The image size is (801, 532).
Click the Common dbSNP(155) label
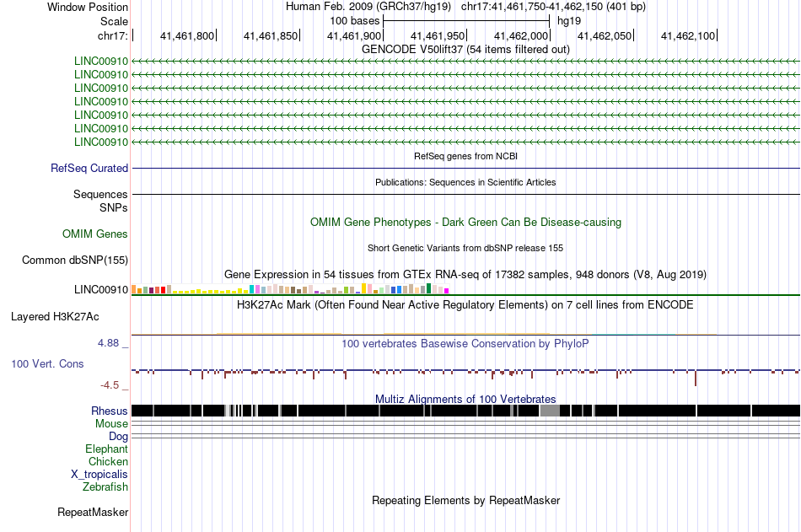coord(75,261)
